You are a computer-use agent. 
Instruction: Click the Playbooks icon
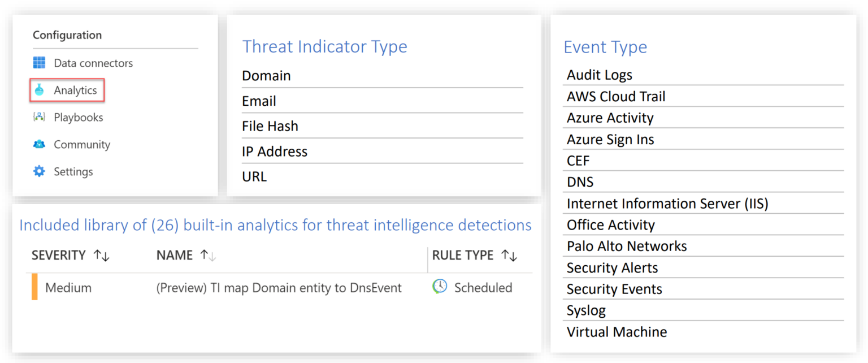click(39, 117)
